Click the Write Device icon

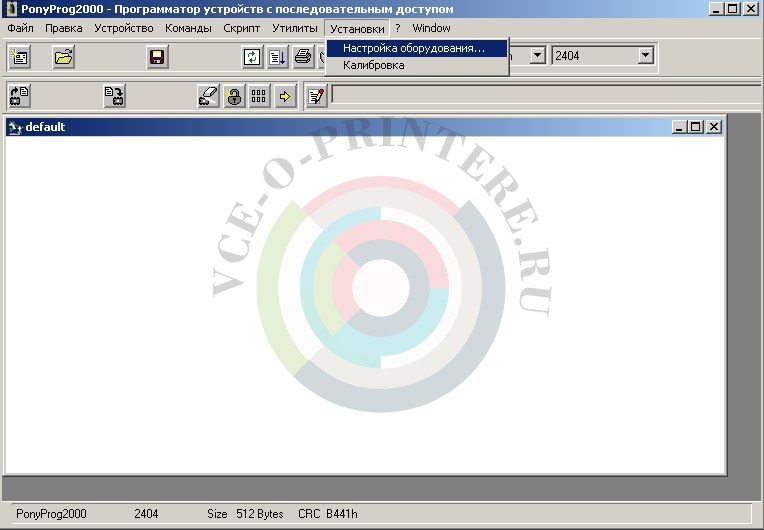coord(115,97)
